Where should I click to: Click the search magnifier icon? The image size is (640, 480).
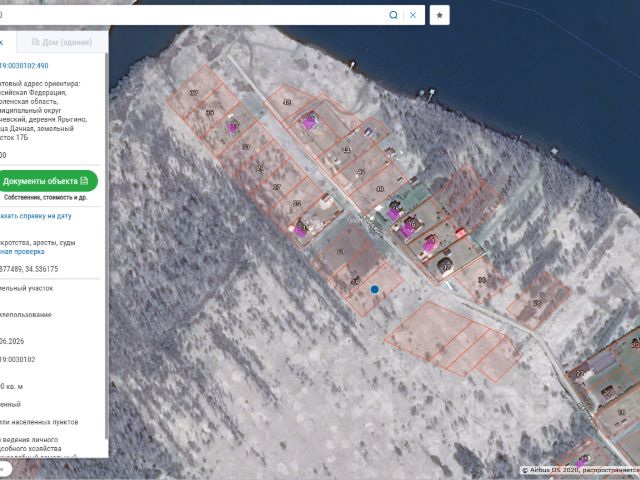(393, 15)
